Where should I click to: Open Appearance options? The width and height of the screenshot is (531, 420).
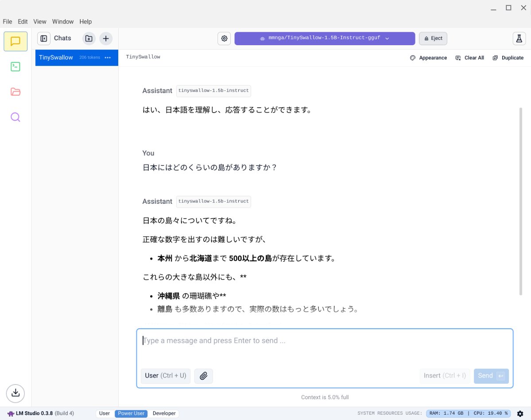click(x=428, y=58)
